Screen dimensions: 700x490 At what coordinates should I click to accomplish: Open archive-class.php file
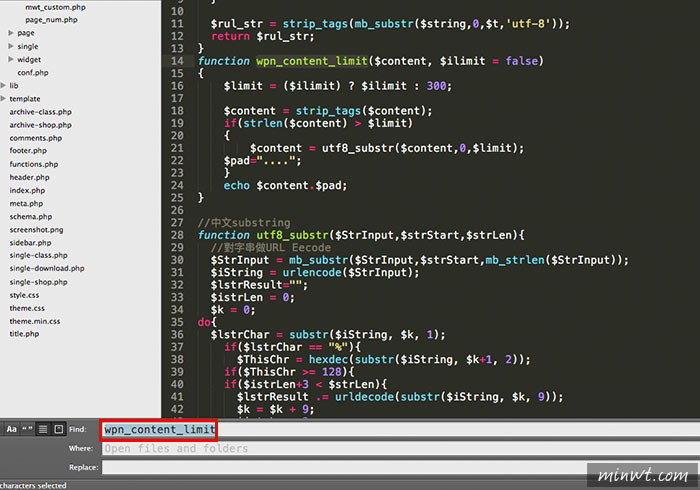point(41,112)
